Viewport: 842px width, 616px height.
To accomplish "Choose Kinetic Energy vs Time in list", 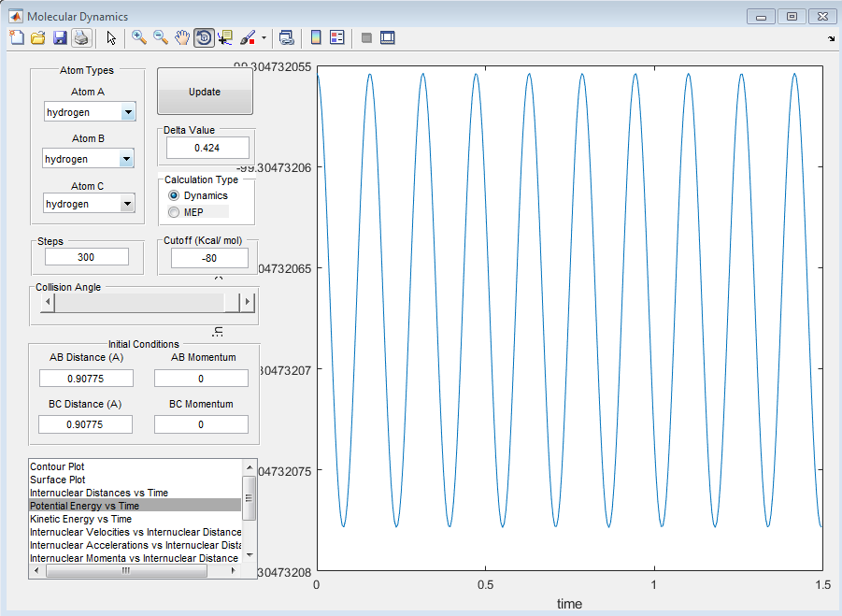I will pos(80,519).
